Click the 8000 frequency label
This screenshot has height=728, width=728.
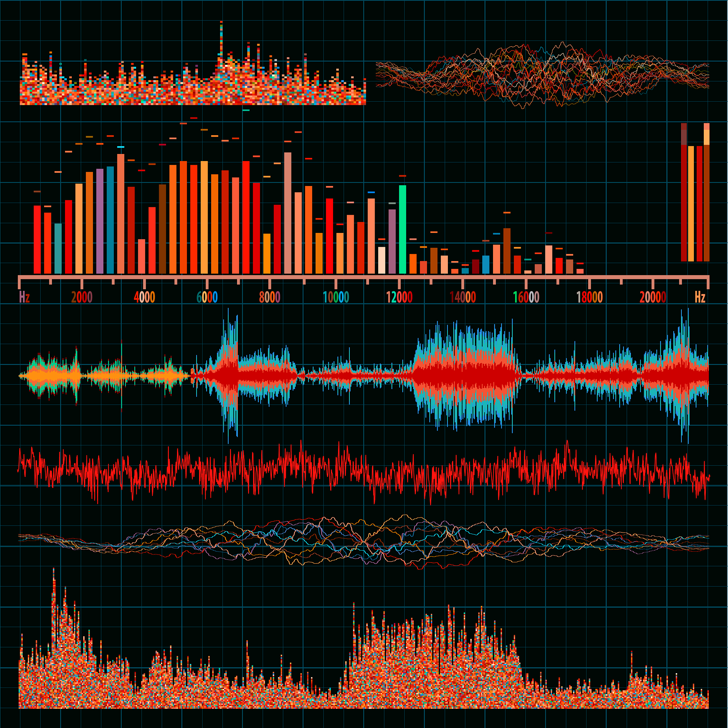click(x=269, y=297)
